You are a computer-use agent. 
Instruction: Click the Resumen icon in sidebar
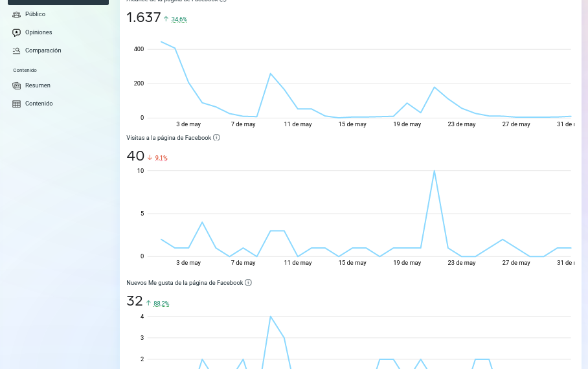16,86
